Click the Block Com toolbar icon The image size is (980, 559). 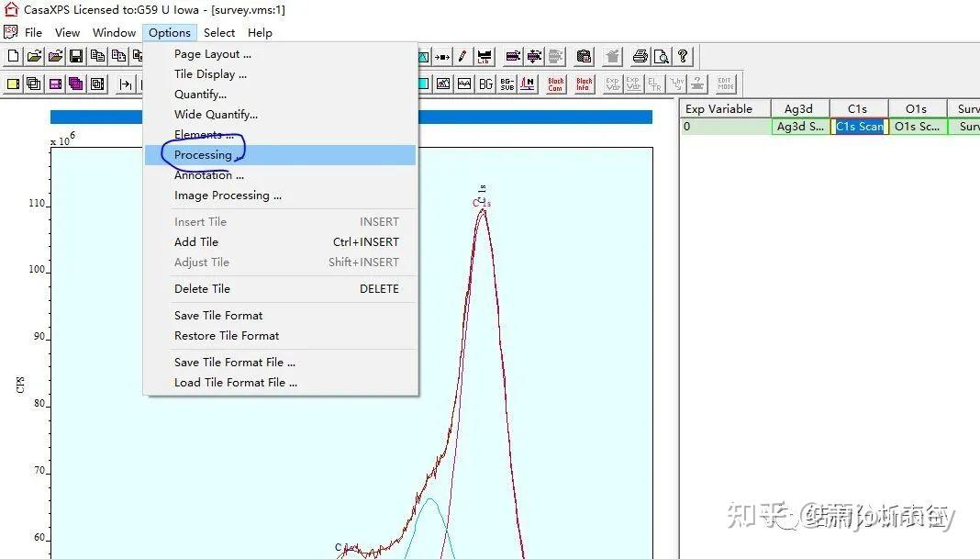(x=556, y=84)
